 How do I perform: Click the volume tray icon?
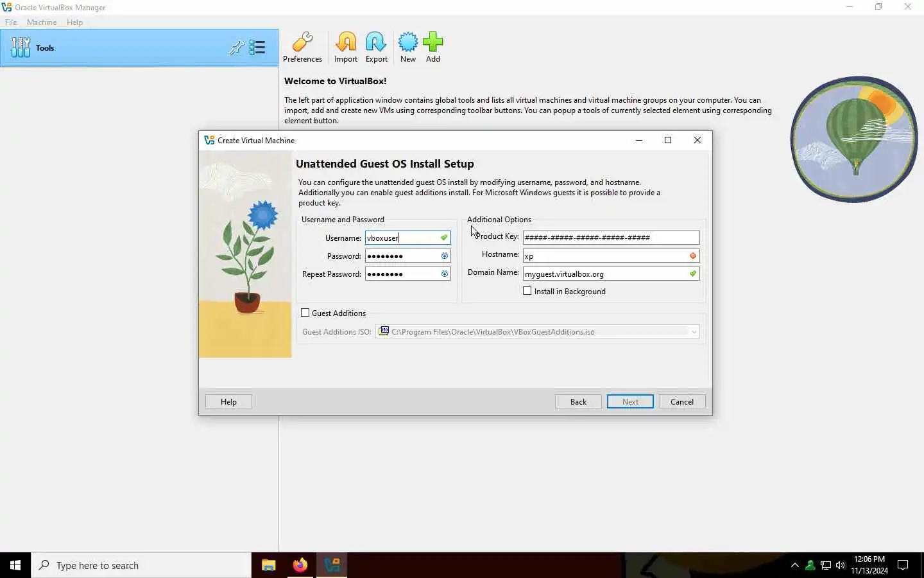[x=841, y=565]
